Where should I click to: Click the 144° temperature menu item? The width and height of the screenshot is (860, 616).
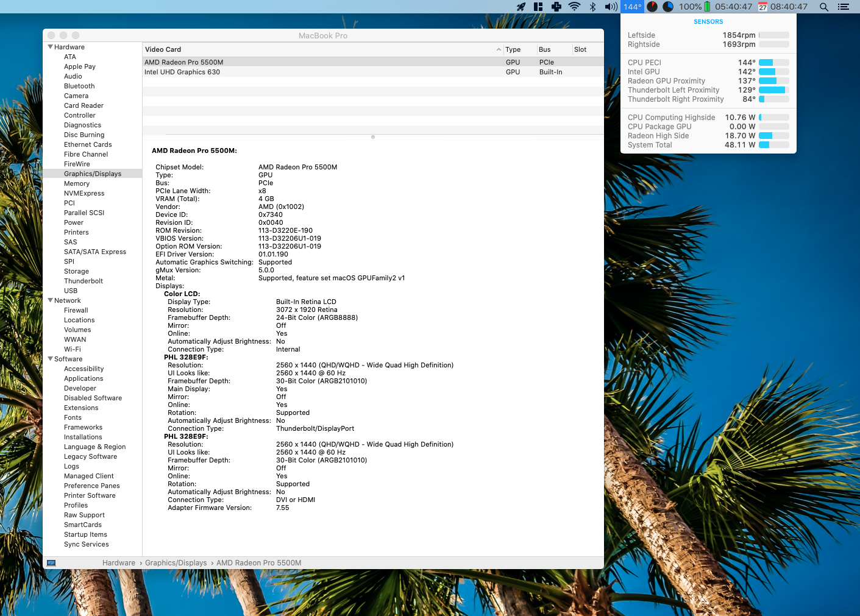coord(632,7)
